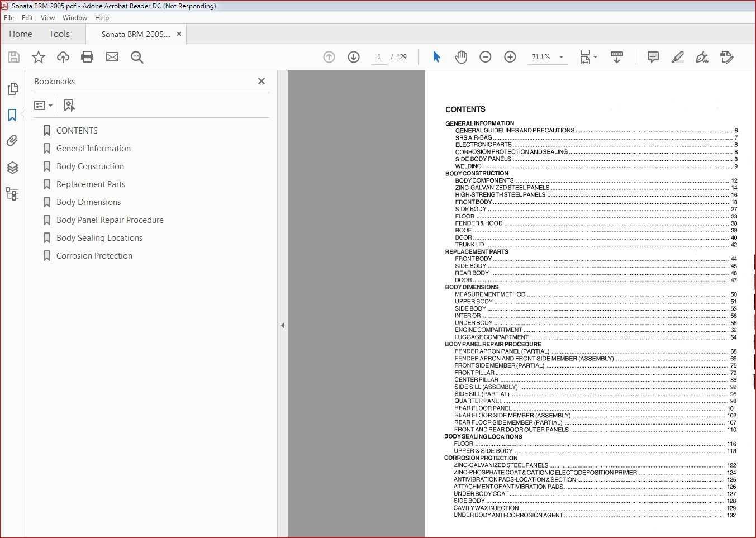Image resolution: width=756 pixels, height=538 pixels.
Task: Activate the selection arrow tool
Action: pos(436,57)
